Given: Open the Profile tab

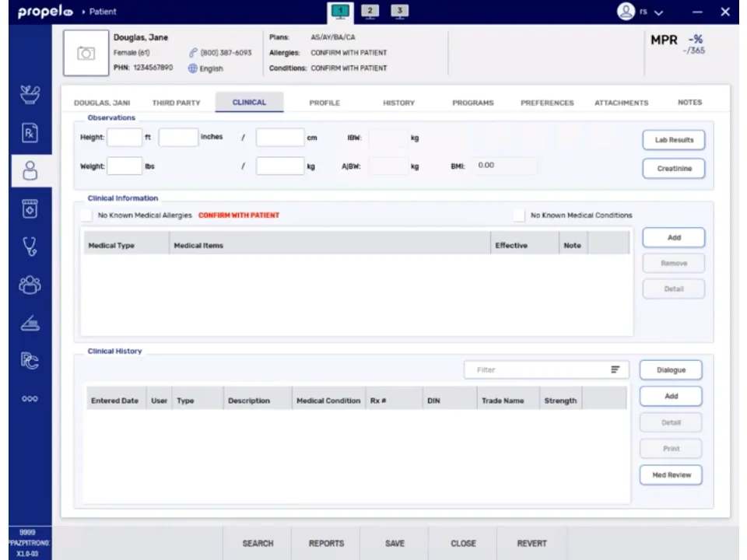Looking at the screenshot, I should (324, 103).
